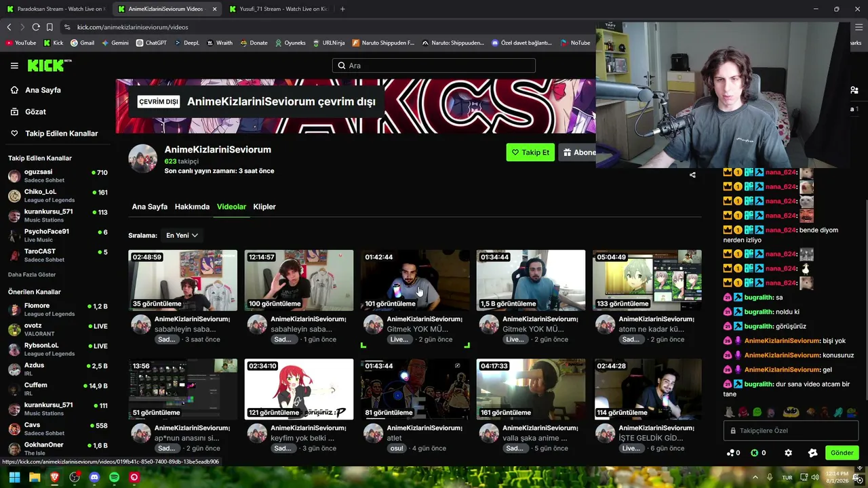Open Brave browser from the taskbar
This screenshot has width=868, height=488.
point(54,477)
